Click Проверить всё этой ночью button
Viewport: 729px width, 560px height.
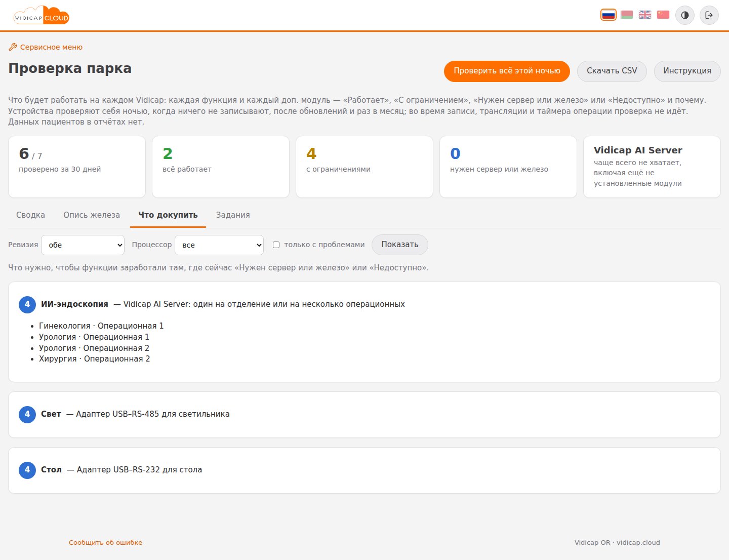coord(507,71)
